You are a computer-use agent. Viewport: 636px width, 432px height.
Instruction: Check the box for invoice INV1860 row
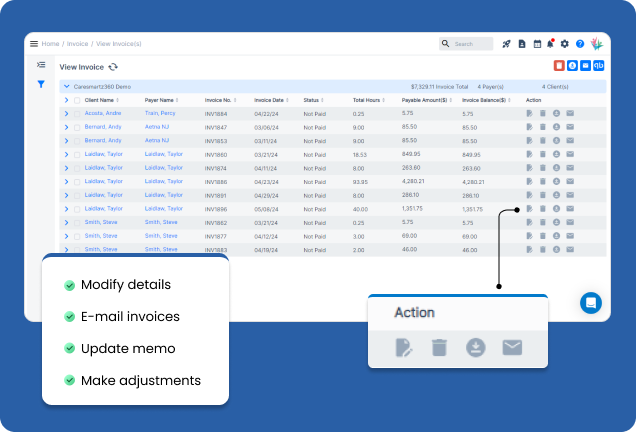(x=77, y=155)
